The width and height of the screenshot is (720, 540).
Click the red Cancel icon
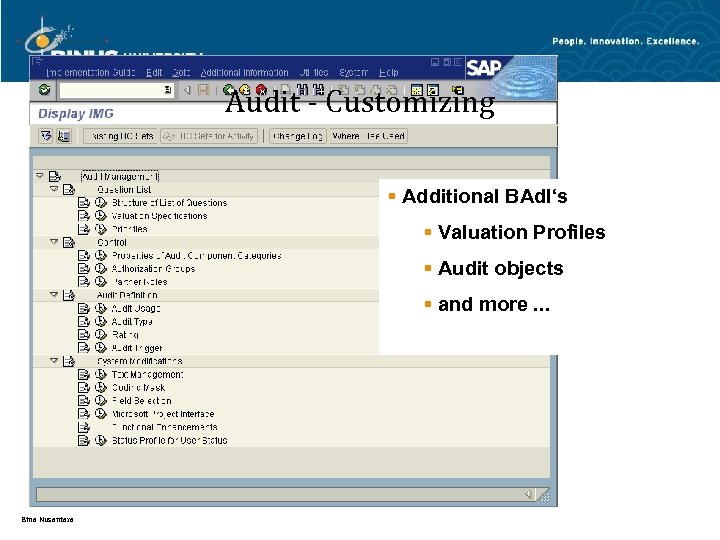pyautogui.click(x=261, y=90)
